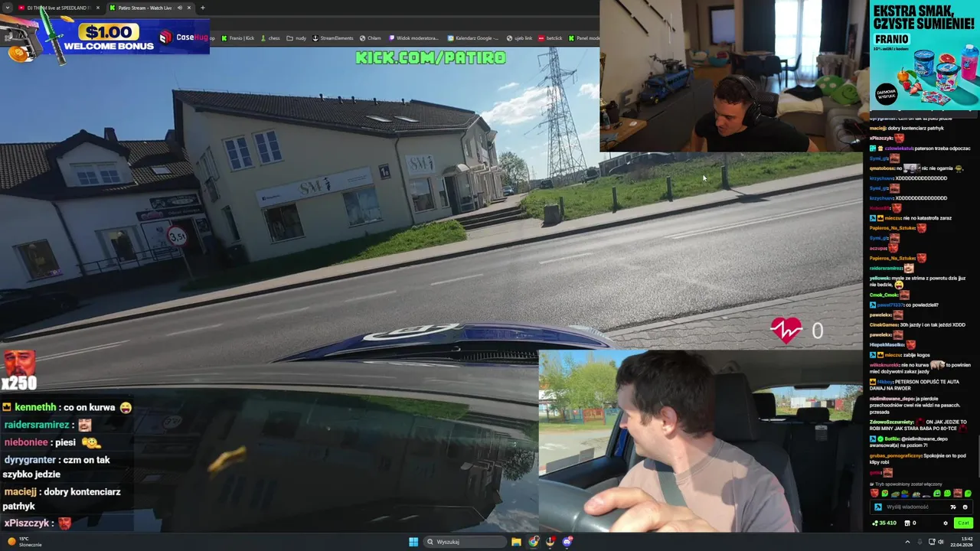Open the Widok moderatora bookmark
The width and height of the screenshot is (980, 551).
click(x=414, y=37)
